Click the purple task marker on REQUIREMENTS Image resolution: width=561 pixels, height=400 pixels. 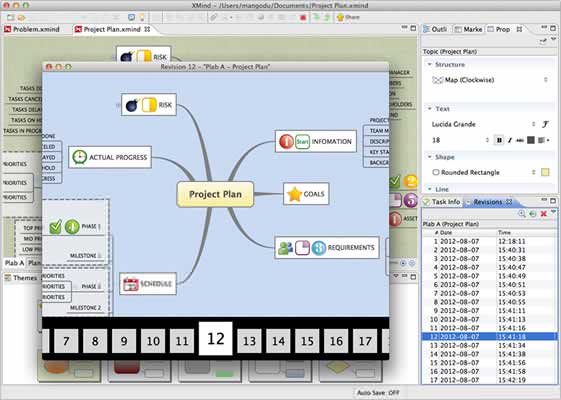point(302,248)
